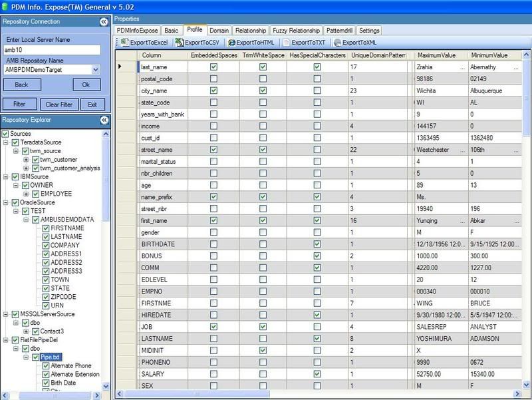Click the ExportToTXT toolbar icon
The width and height of the screenshot is (532, 400).
coord(286,42)
